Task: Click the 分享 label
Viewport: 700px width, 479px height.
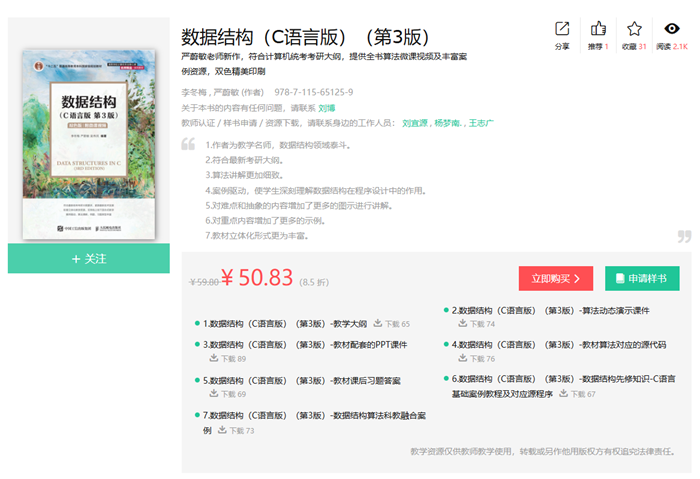Action: tap(562, 46)
